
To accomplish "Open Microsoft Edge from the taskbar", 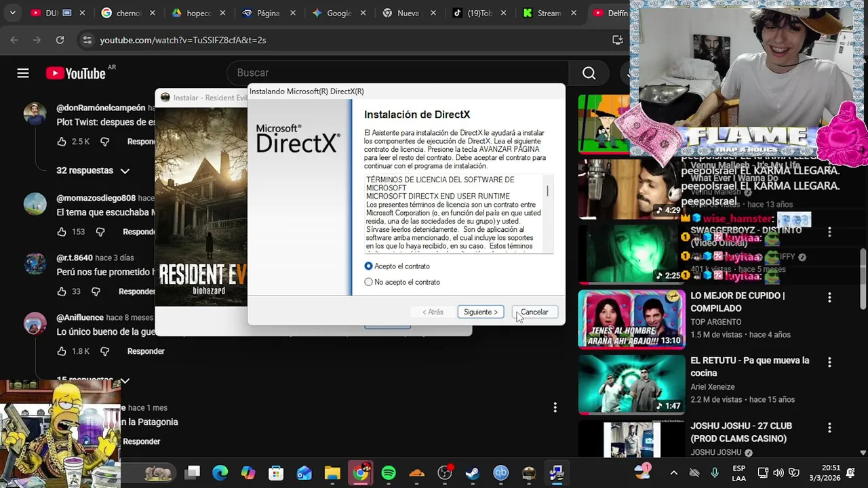I will point(220,472).
